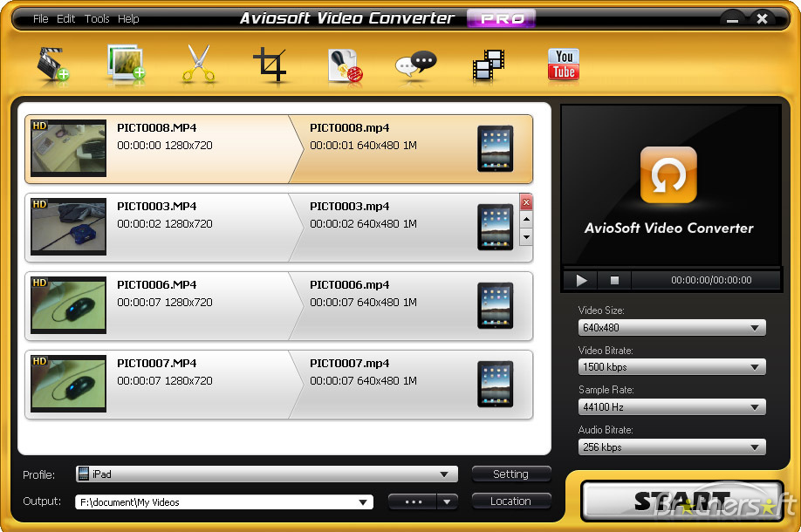Viewport: 801px width, 532px height.
Task: Click iPad device icon for PICT0008.mp4
Action: [495, 148]
